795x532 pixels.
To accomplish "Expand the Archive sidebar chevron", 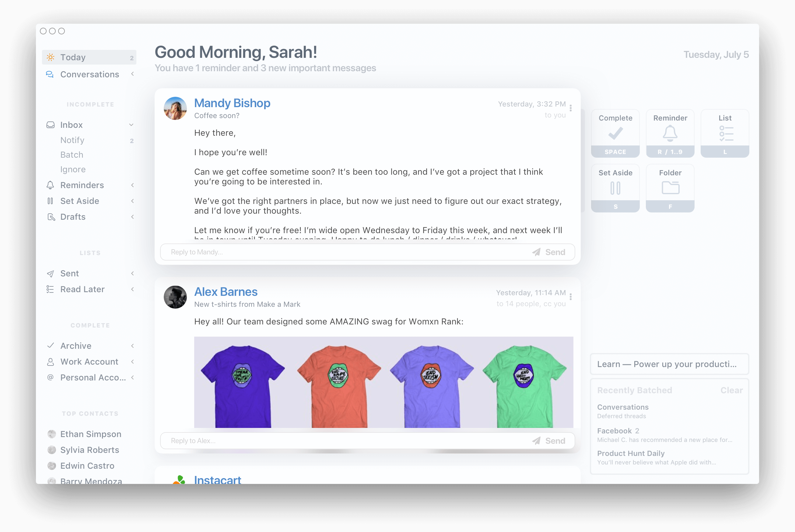I will [132, 346].
